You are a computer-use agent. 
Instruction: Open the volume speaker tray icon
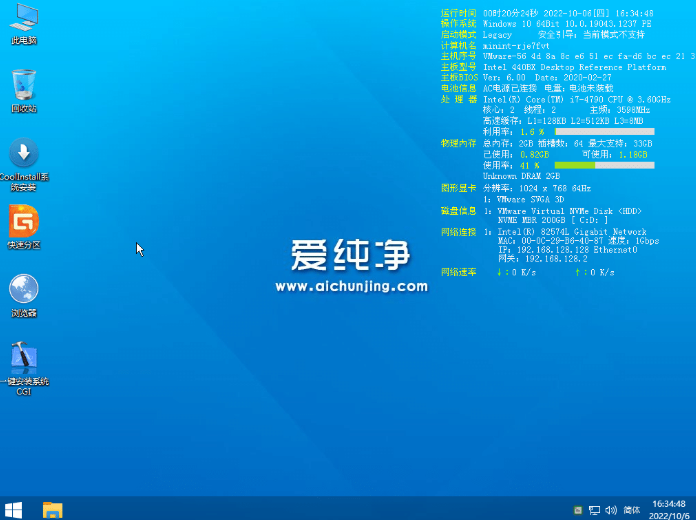pyautogui.click(x=611, y=510)
